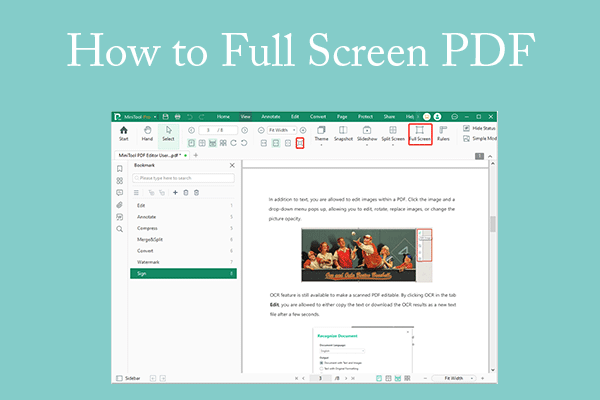This screenshot has width=600, height=400.
Task: Toggle the Sidebar from status bar
Action: [x=128, y=378]
